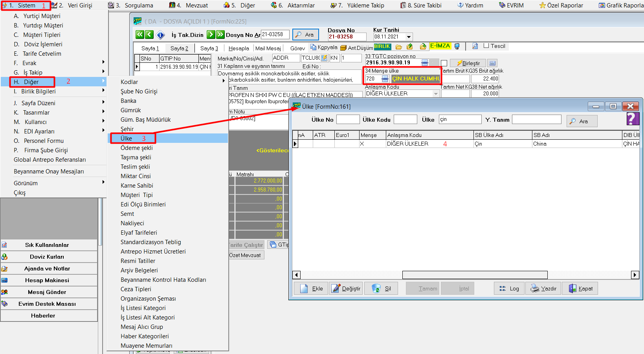Click the Ülke search field containing çin
Image resolution: width=644 pixels, height=354 pixels.
(460, 119)
